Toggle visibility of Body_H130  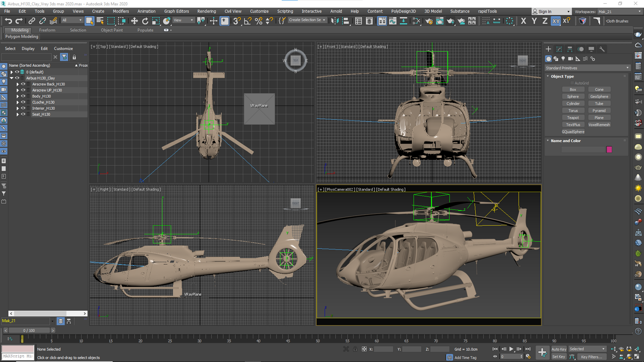click(23, 96)
